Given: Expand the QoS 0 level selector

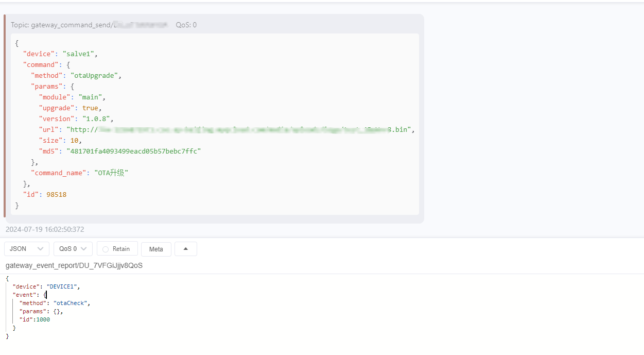Looking at the screenshot, I should click(x=73, y=249).
